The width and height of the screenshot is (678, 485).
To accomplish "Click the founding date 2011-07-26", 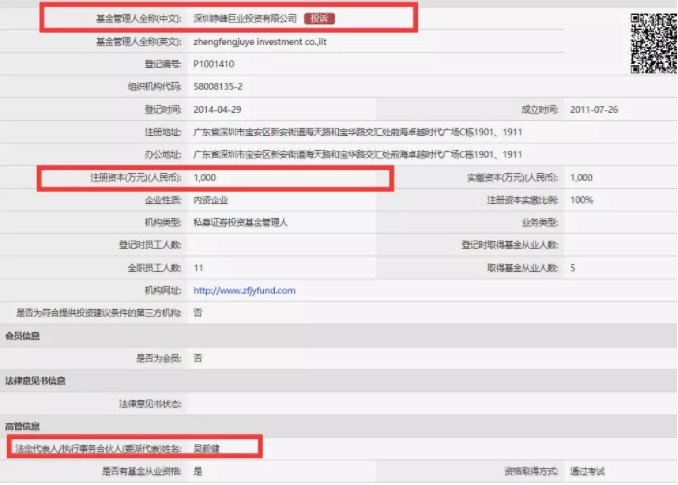I will [x=593, y=108].
